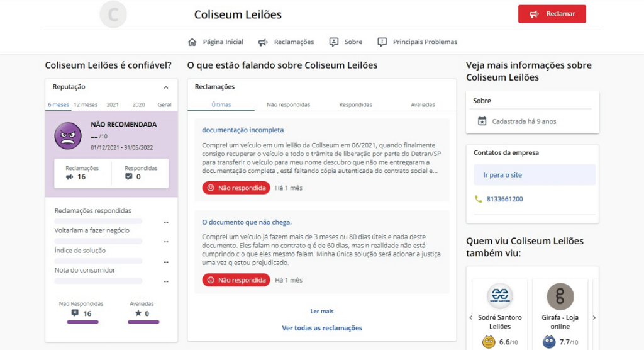Image resolution: width=644 pixels, height=350 pixels.
Task: Click the Voltariam a fazer negócio bar
Action: click(99, 242)
